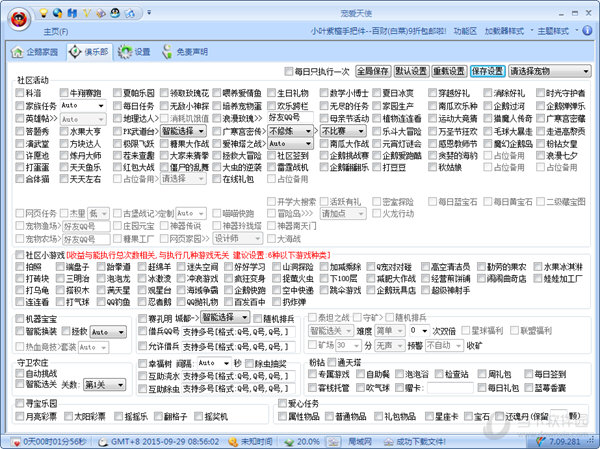Click the house quick-access icon after the penguin
Image resolution: width=600 pixels, height=449 pixels.
130,13
